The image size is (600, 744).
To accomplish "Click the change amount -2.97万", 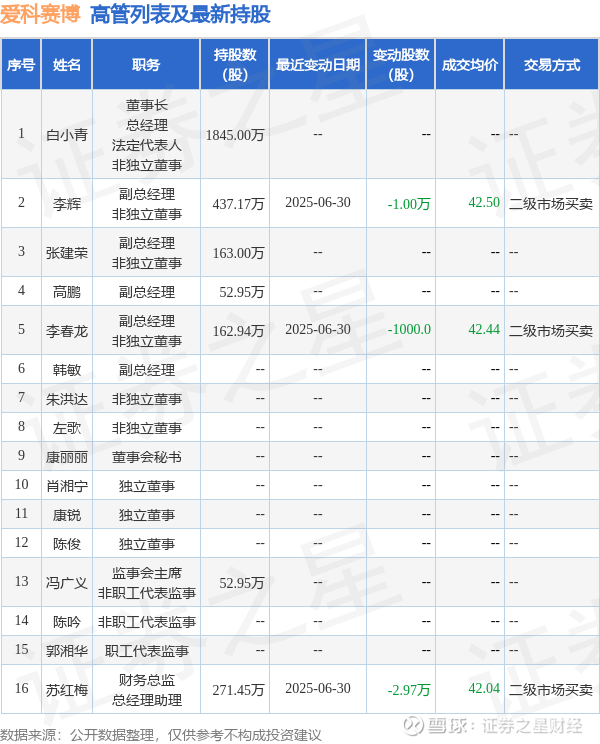I will click(409, 689).
